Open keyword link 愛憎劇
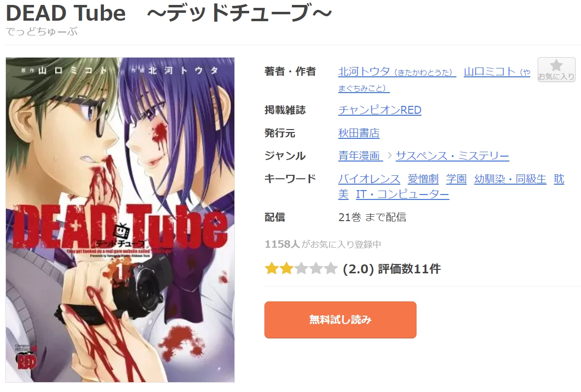The image size is (581, 392). click(423, 179)
